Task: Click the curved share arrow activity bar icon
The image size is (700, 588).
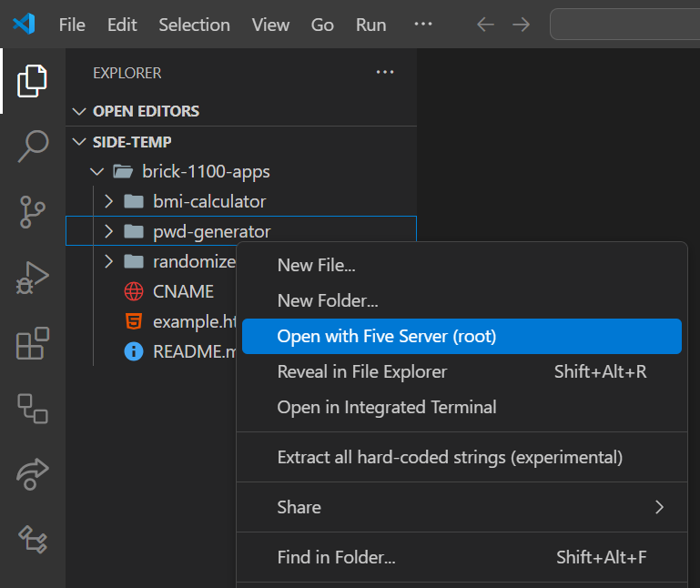Action: (33, 473)
